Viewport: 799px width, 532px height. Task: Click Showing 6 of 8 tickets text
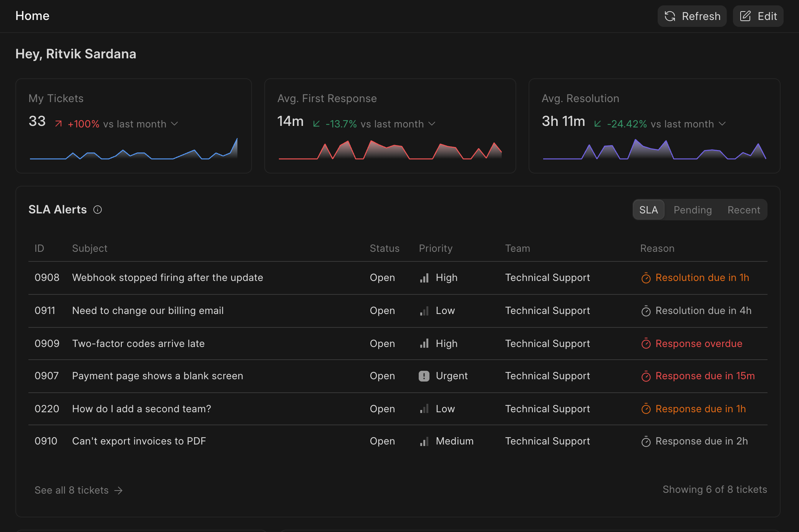pyautogui.click(x=715, y=489)
